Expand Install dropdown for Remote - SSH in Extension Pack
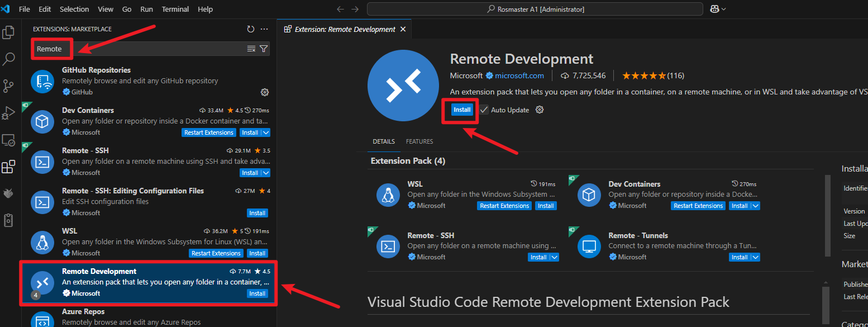The image size is (868, 327). 555,257
